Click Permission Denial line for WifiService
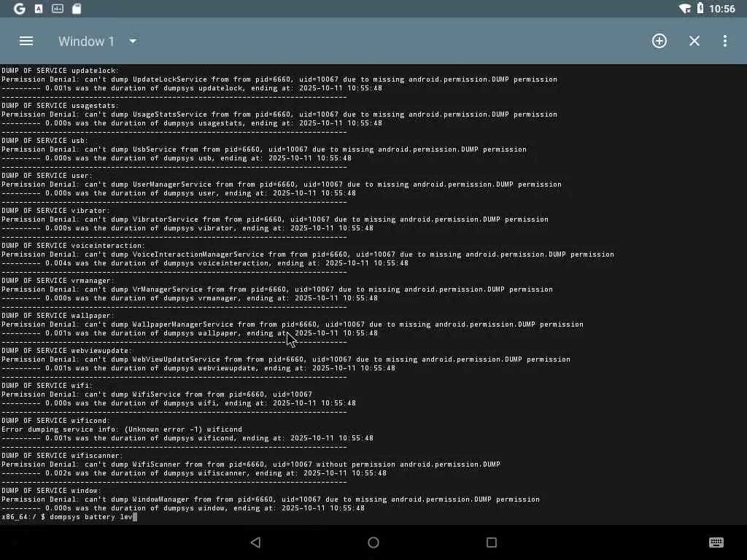The height and width of the screenshot is (560, 747). 157,394
